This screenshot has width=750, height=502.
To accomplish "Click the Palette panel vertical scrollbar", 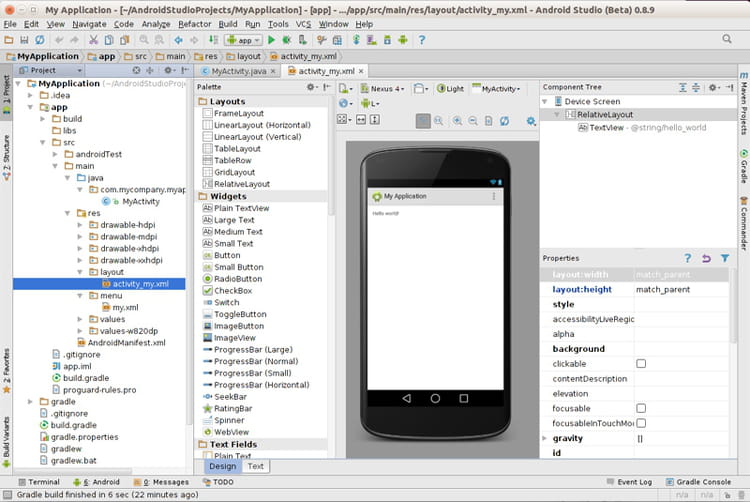I will 331,155.
